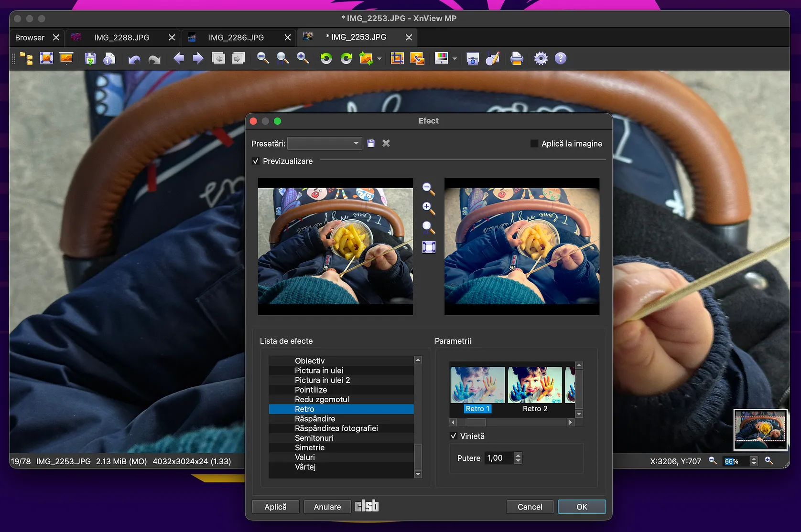Uncheck the Vinietă option
801x532 pixels.
[454, 436]
